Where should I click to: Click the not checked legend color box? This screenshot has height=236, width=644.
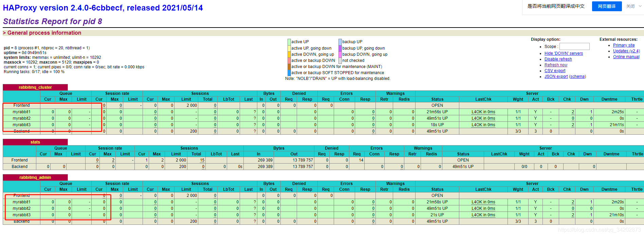point(340,61)
